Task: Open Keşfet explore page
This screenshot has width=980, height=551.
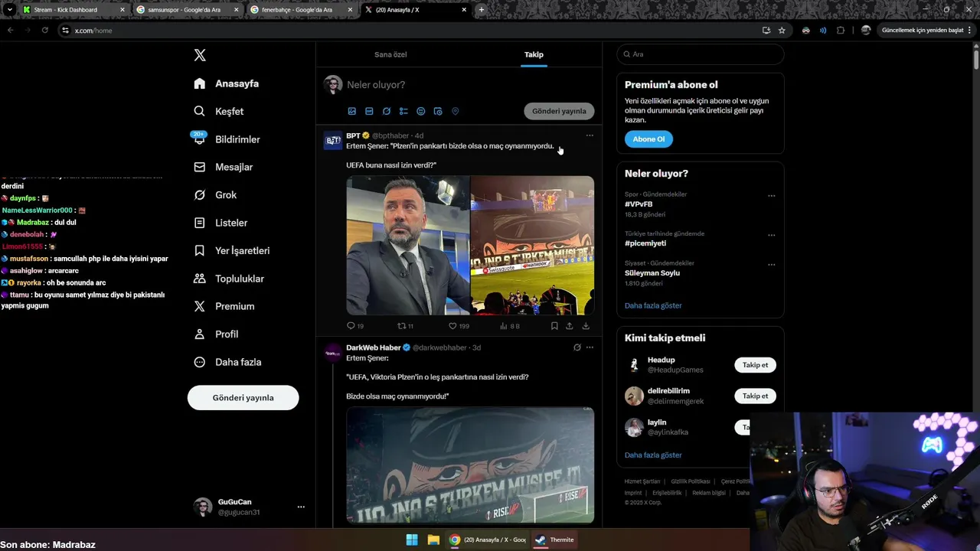Action: [218, 111]
